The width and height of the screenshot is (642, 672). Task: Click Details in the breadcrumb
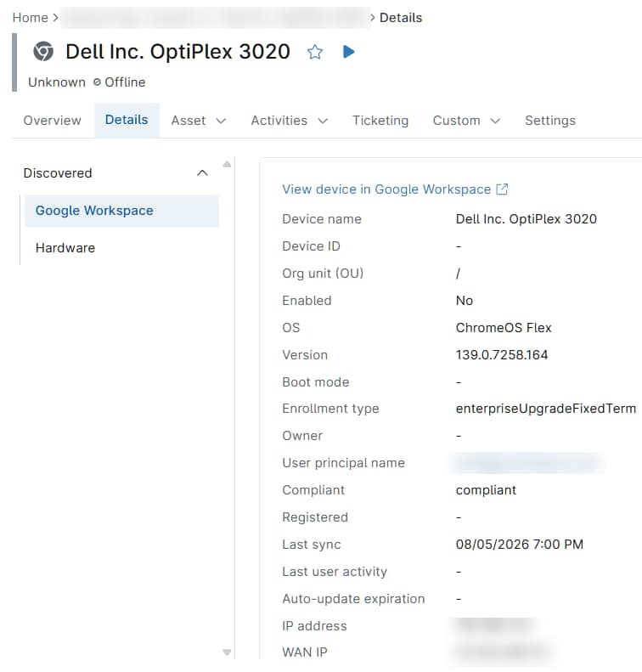pyautogui.click(x=401, y=18)
